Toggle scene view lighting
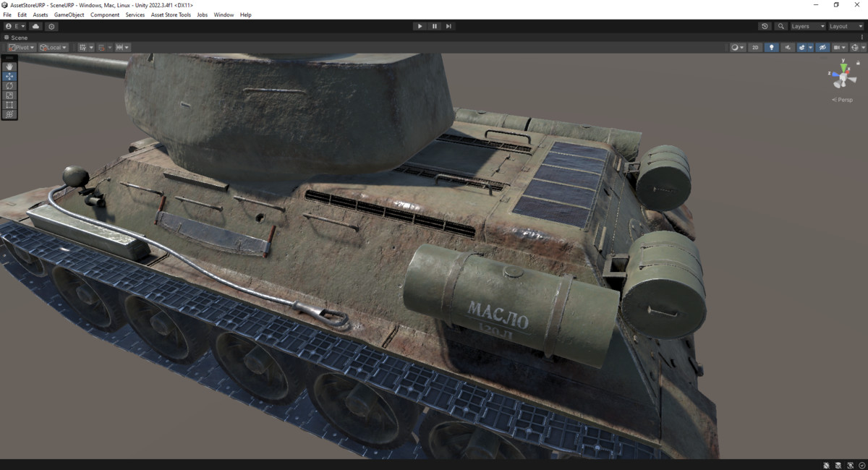This screenshot has width=868, height=470. tap(772, 47)
